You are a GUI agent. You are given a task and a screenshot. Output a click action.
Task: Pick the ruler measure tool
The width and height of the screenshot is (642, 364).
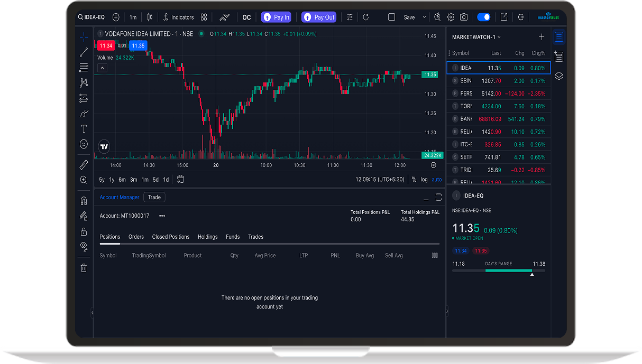pyautogui.click(x=84, y=165)
